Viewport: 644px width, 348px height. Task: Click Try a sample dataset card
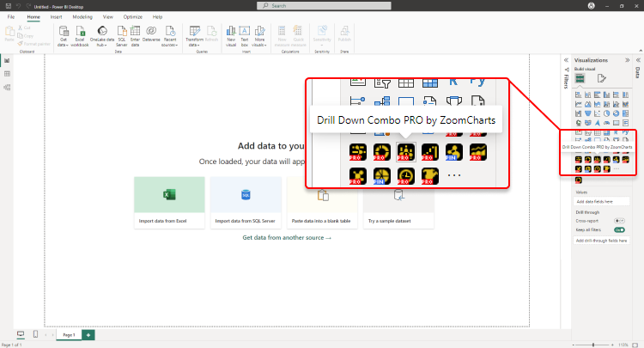[398, 203]
